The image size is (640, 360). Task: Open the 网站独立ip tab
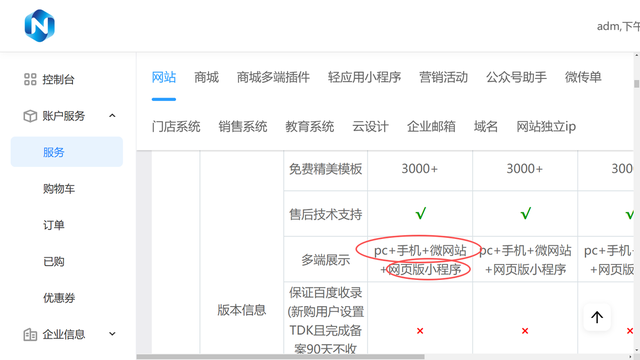tap(546, 127)
